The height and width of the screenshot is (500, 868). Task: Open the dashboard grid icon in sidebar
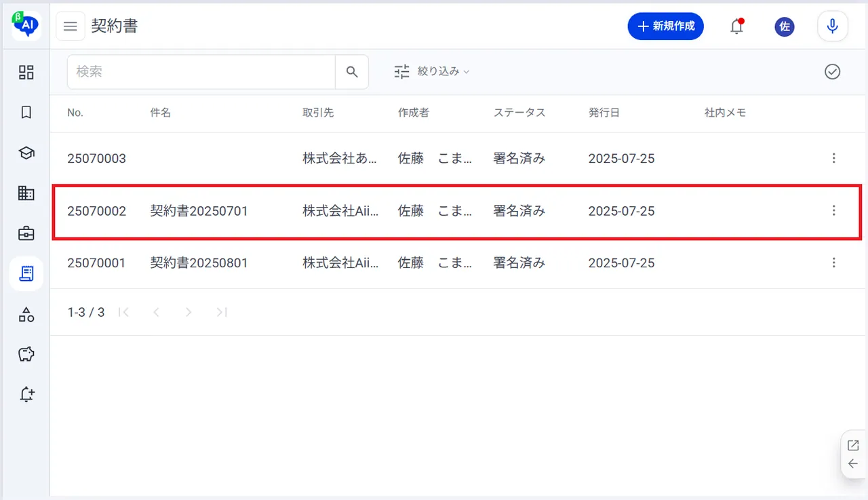click(x=26, y=73)
